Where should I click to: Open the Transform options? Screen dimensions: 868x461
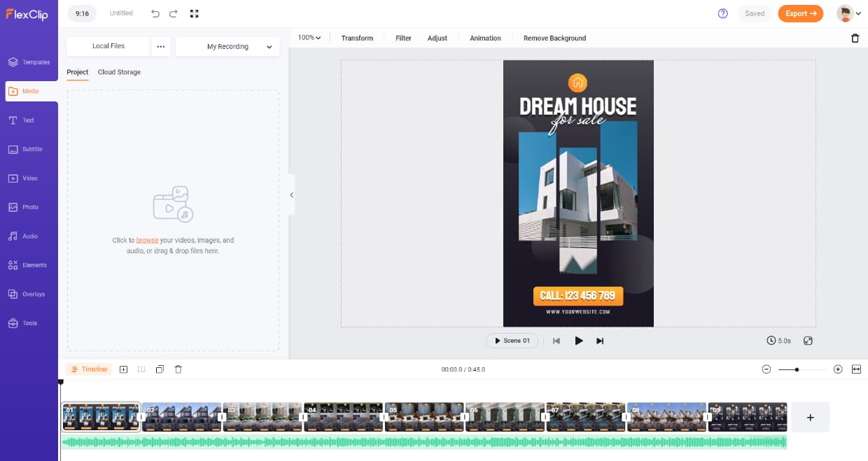tap(357, 38)
